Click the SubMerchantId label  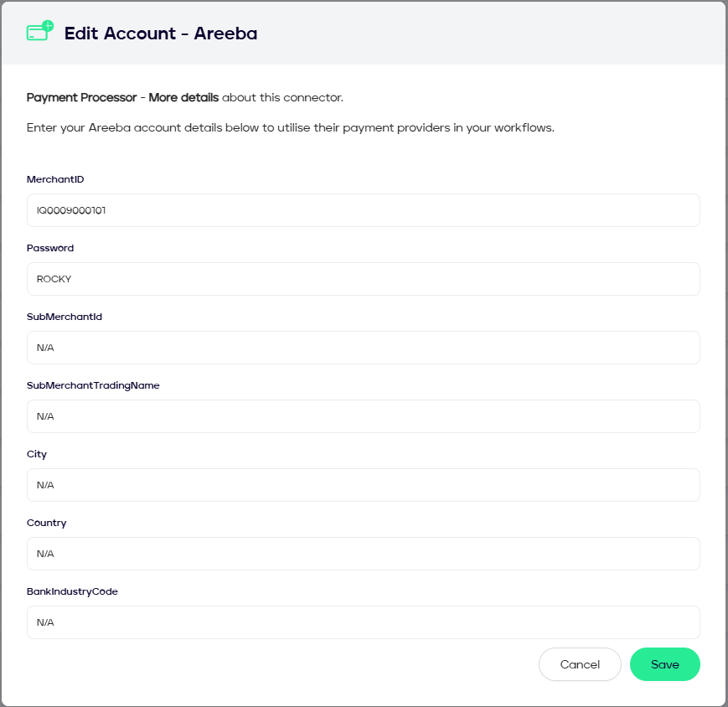click(65, 317)
